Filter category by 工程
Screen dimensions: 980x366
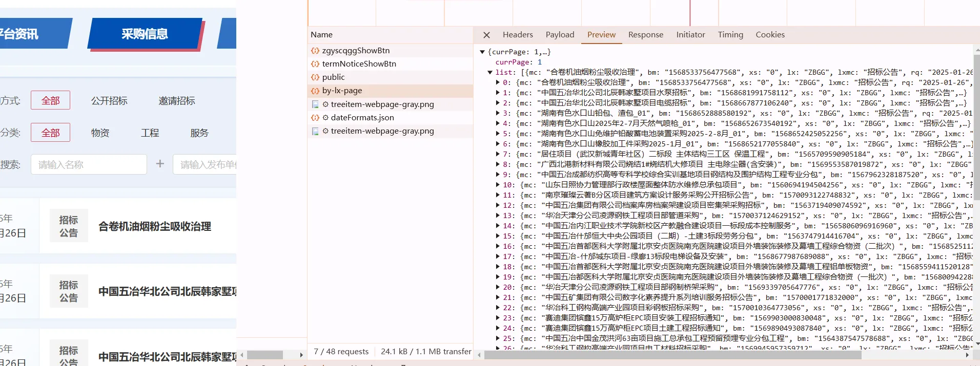pyautogui.click(x=150, y=133)
